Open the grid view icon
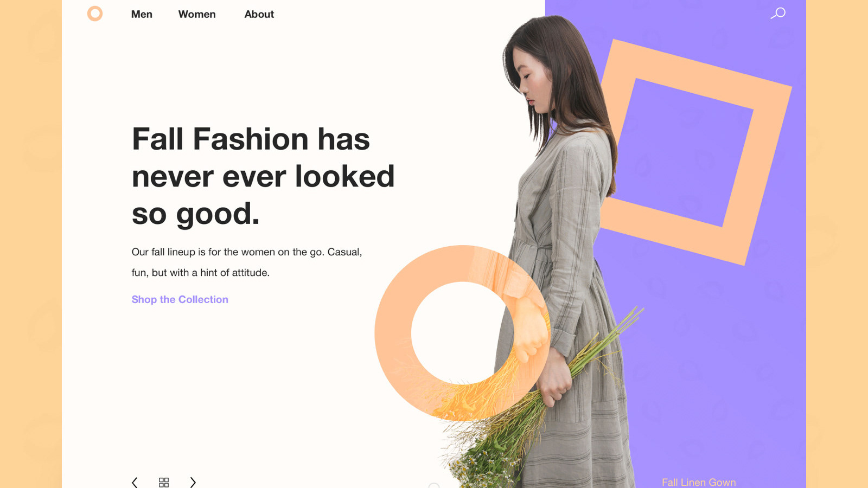This screenshot has width=868, height=488. 164,482
